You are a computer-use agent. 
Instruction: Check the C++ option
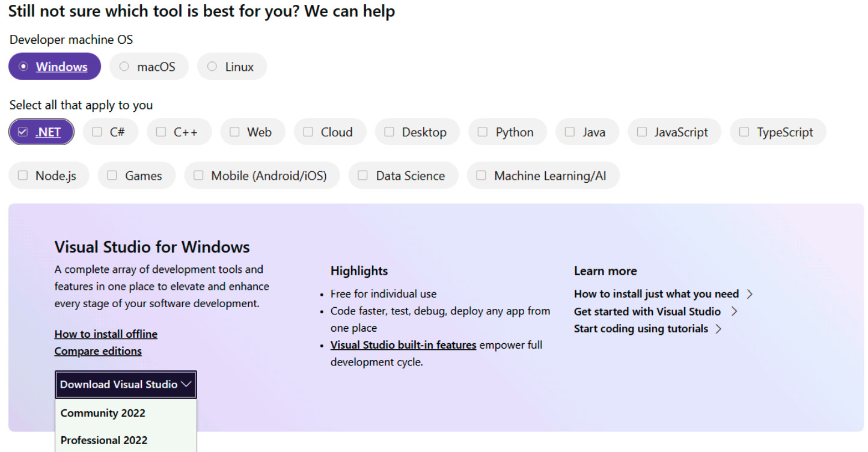click(179, 132)
